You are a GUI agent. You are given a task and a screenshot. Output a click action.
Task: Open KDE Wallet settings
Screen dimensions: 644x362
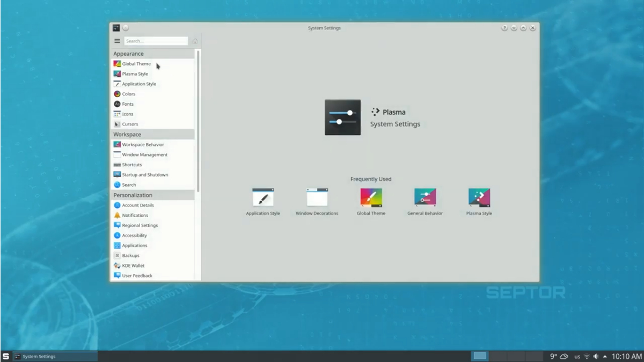[133, 266]
